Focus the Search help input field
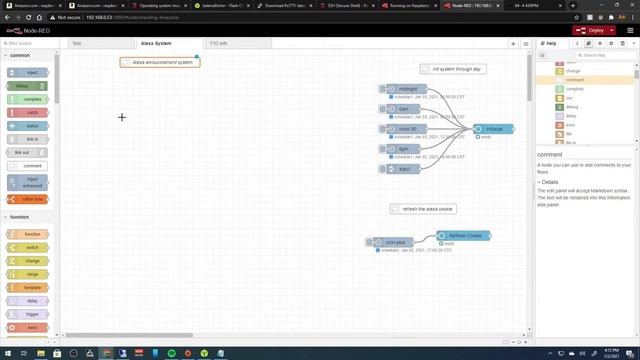Image resolution: width=640 pixels, height=360 pixels. click(x=605, y=55)
